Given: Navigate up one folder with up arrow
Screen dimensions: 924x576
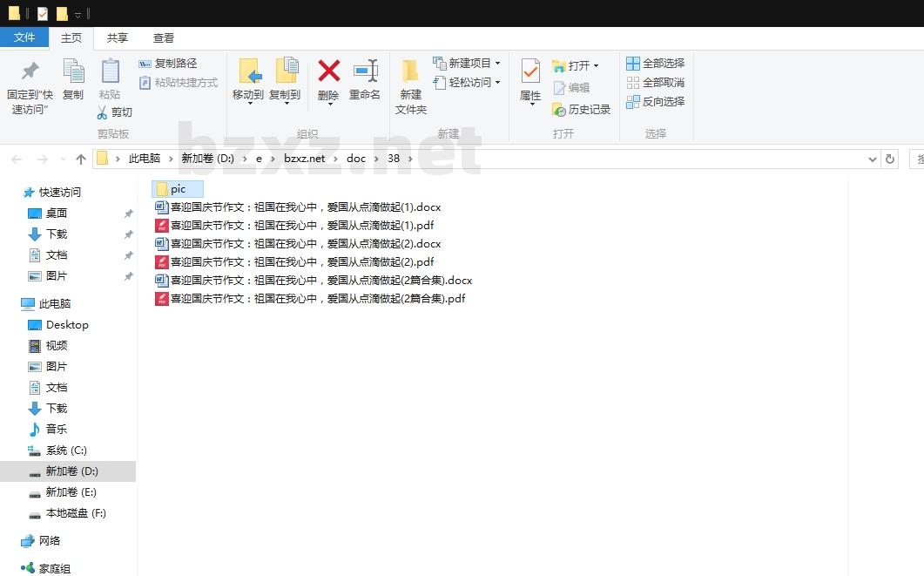Looking at the screenshot, I should coord(81,159).
